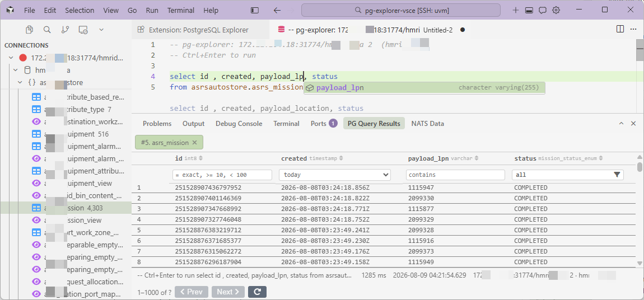Open the Source Control view icon

tap(65, 30)
